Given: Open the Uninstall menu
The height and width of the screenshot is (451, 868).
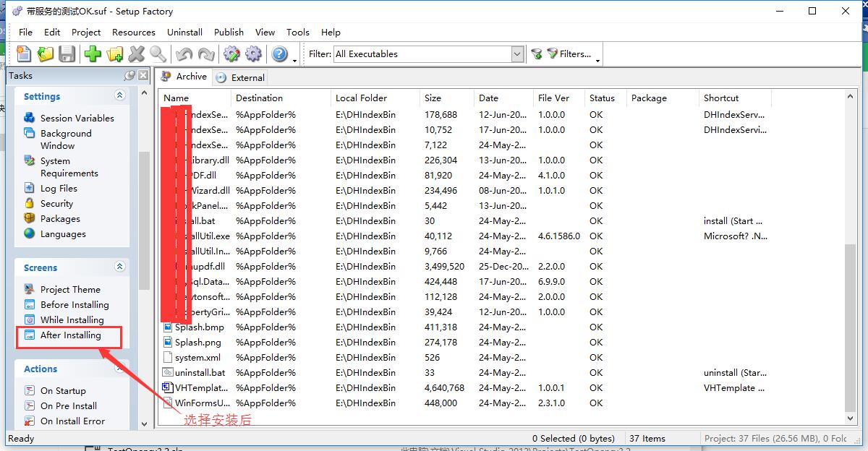Looking at the screenshot, I should (184, 32).
